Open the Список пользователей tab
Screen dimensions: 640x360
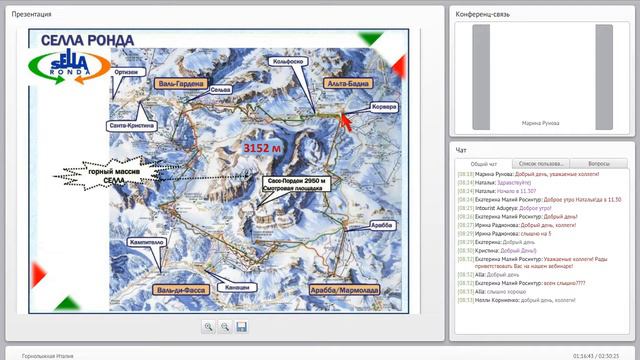(x=541, y=164)
